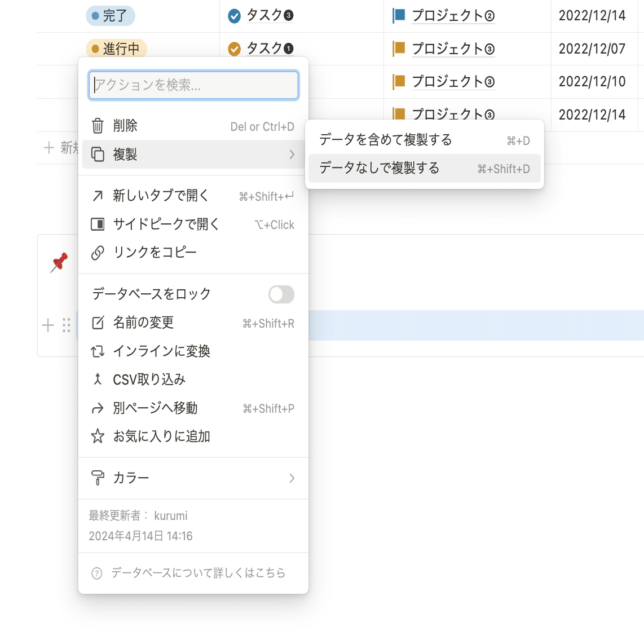
Task: Click the duplicate icon beside 複製
Action: (98, 155)
